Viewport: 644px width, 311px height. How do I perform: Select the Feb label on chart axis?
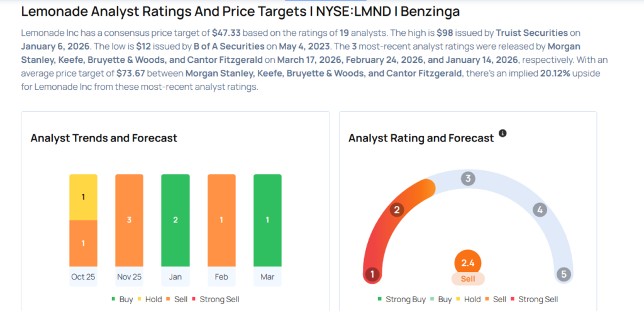pos(221,277)
